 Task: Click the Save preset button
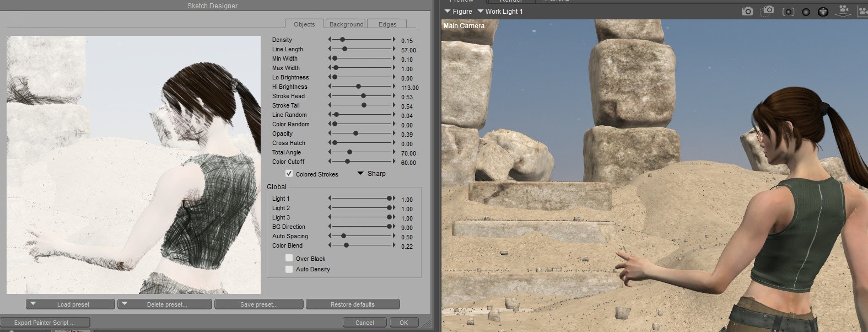pos(258,304)
